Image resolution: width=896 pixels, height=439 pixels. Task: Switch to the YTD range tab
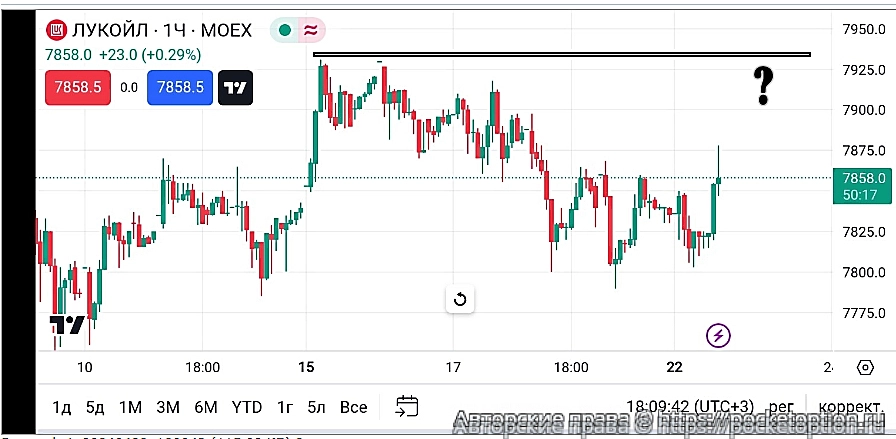246,407
